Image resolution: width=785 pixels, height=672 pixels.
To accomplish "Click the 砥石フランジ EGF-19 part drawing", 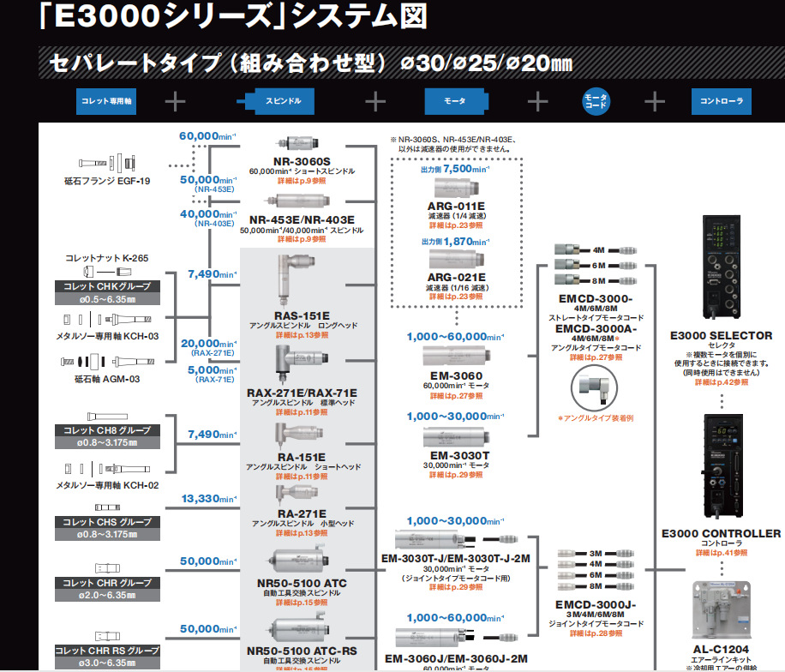I will point(107,163).
